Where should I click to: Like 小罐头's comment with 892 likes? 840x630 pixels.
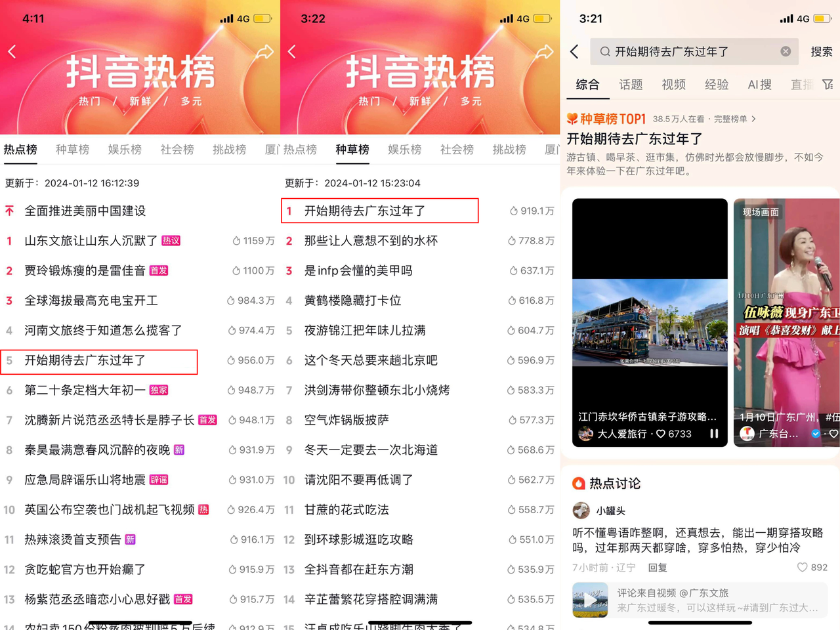[802, 567]
